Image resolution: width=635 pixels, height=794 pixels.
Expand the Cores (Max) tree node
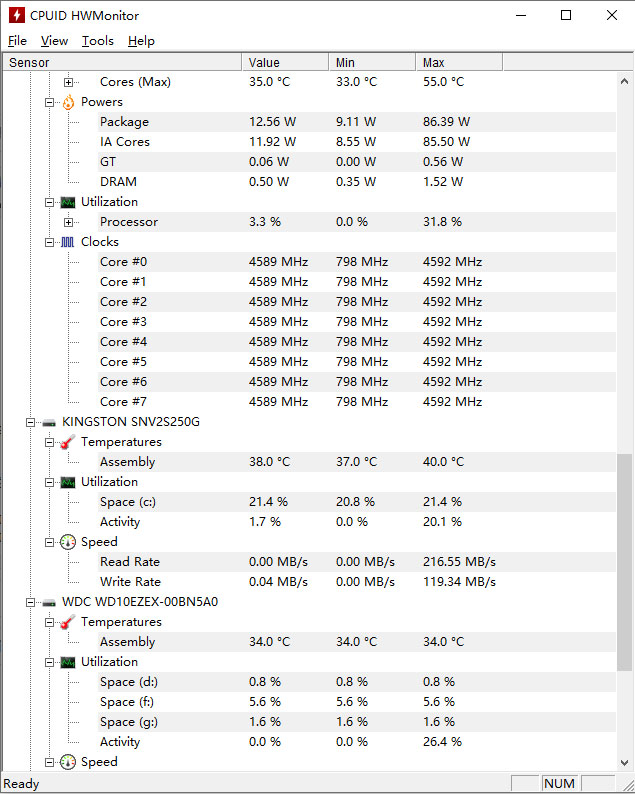(68, 82)
